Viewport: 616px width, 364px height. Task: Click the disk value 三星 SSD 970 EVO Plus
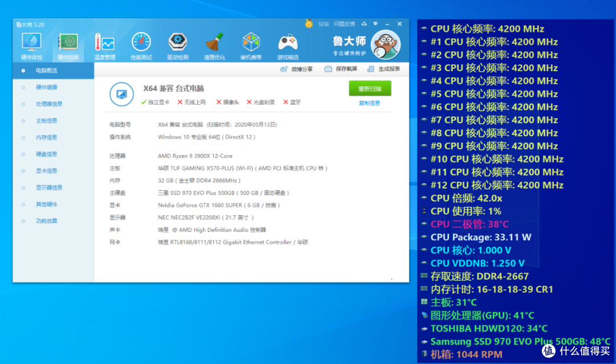pyautogui.click(x=224, y=193)
